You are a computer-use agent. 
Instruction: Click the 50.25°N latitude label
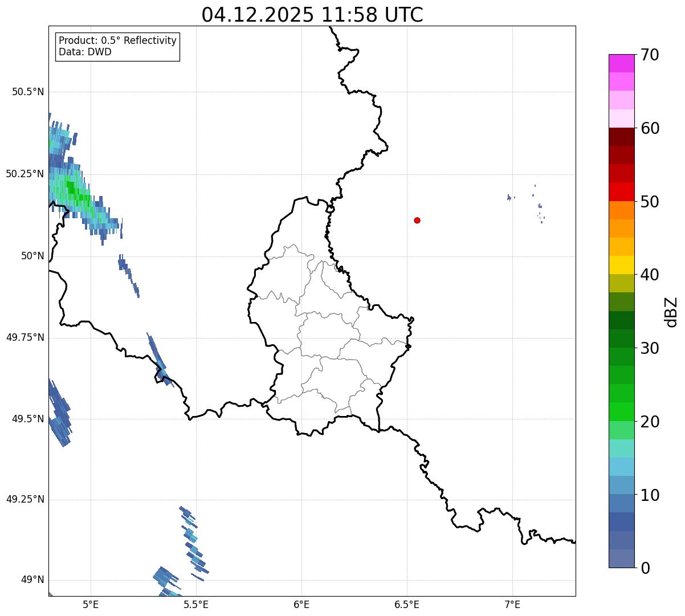pos(25,174)
